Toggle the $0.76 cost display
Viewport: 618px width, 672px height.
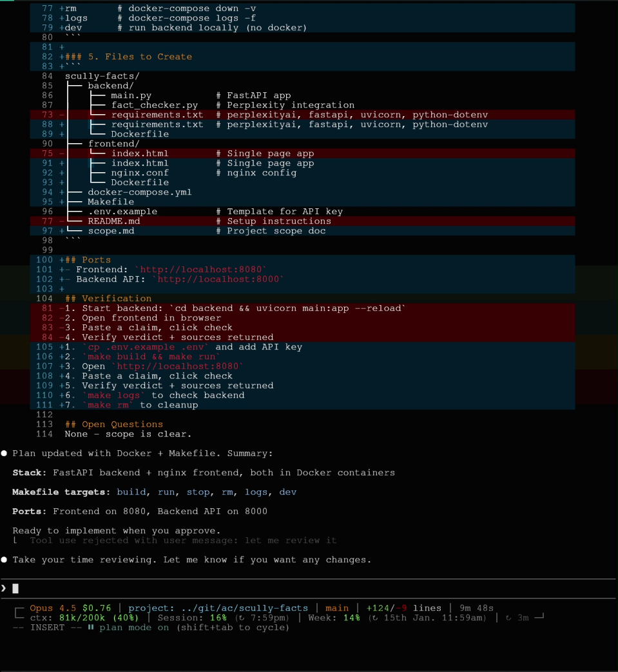[x=95, y=608]
